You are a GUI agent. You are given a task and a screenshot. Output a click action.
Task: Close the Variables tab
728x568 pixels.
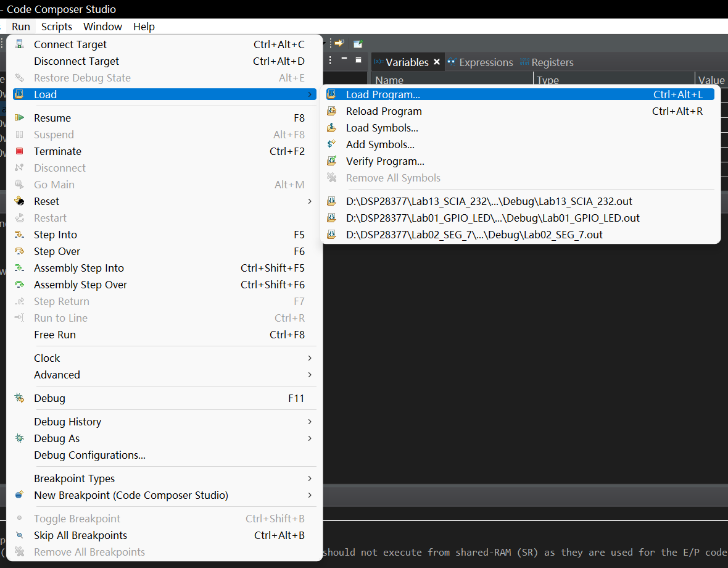click(437, 62)
